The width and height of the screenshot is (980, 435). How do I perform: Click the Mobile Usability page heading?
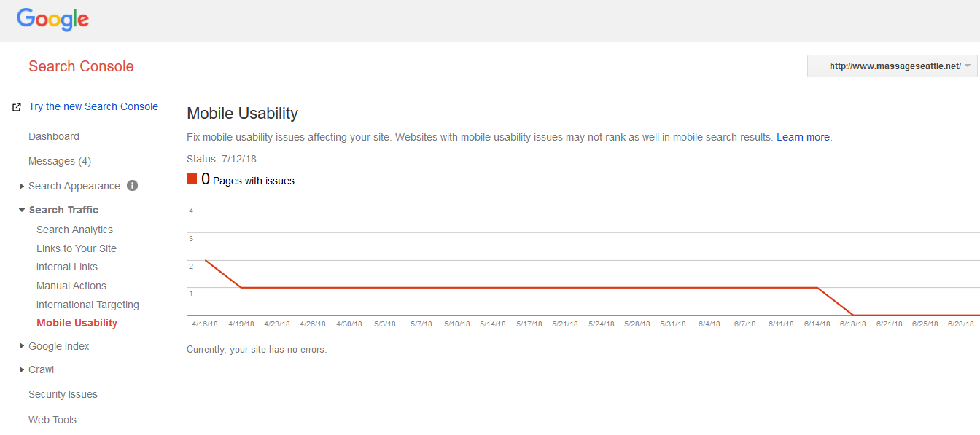click(242, 113)
